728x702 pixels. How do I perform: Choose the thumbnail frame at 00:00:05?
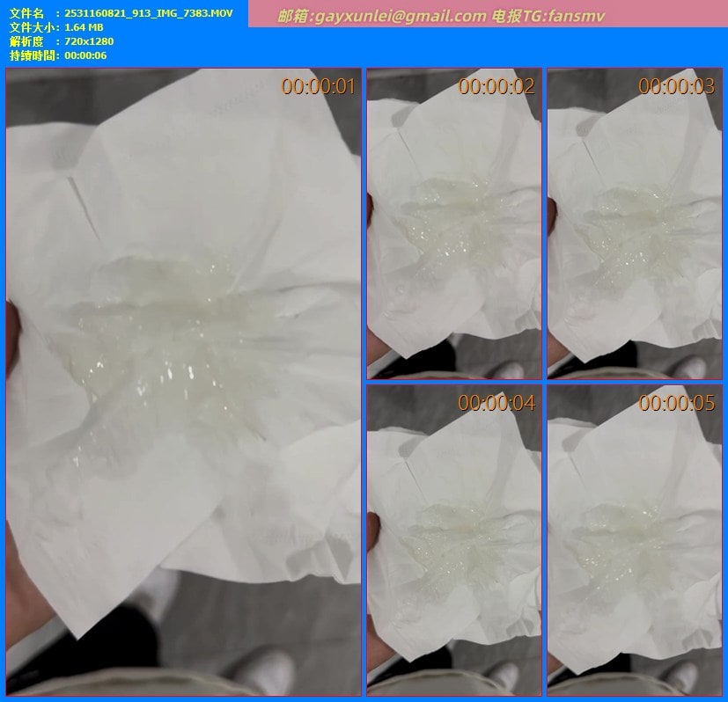(x=634, y=540)
